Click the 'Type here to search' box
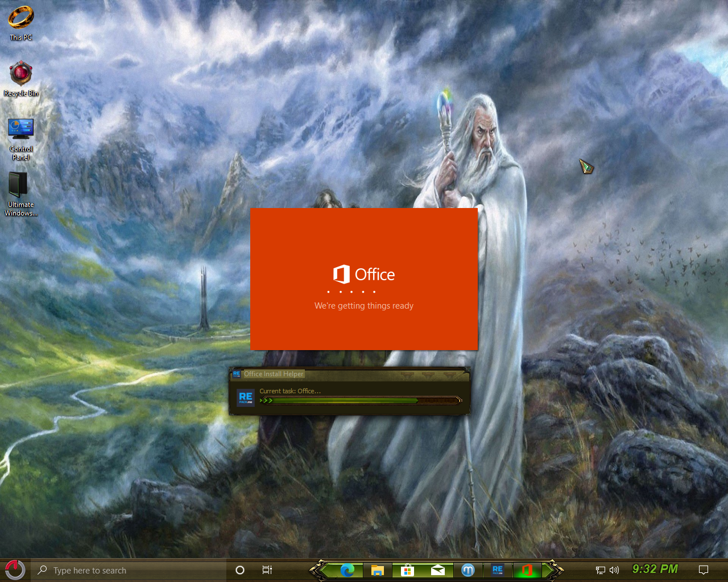Screen dimensions: 728x582 coord(130,570)
